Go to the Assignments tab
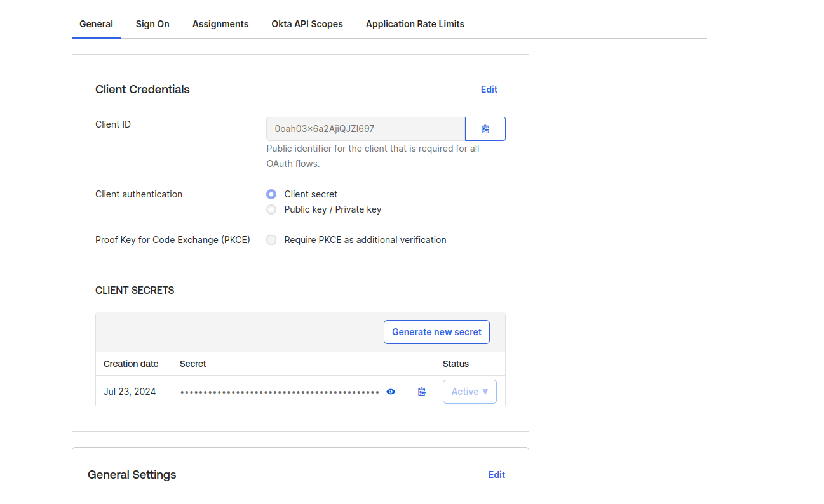 220,24
